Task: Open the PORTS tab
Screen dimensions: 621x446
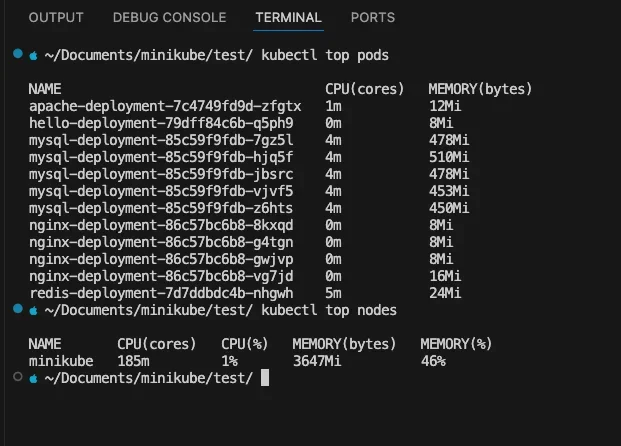Action: tap(373, 17)
